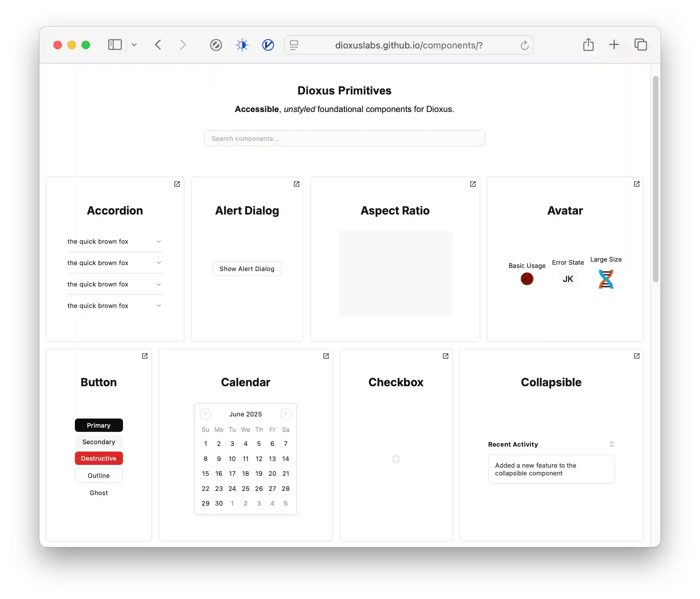700x599 pixels.
Task: Open Accordion component in new page icon
Action: click(177, 184)
